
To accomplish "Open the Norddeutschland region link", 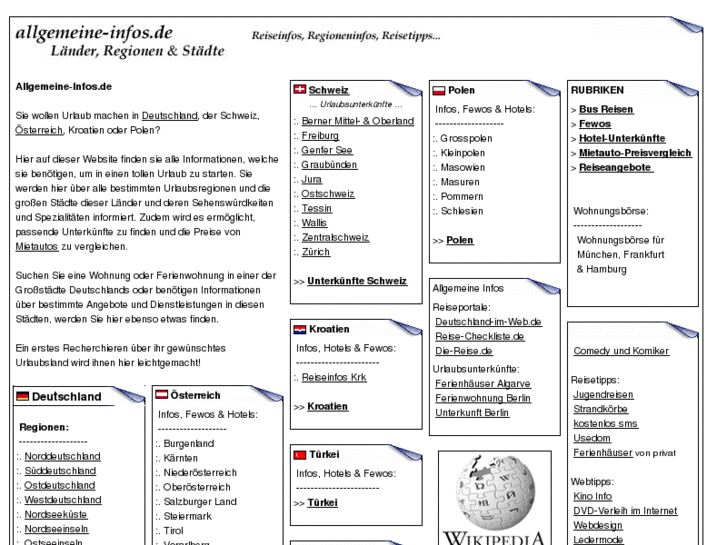I will pos(62,456).
